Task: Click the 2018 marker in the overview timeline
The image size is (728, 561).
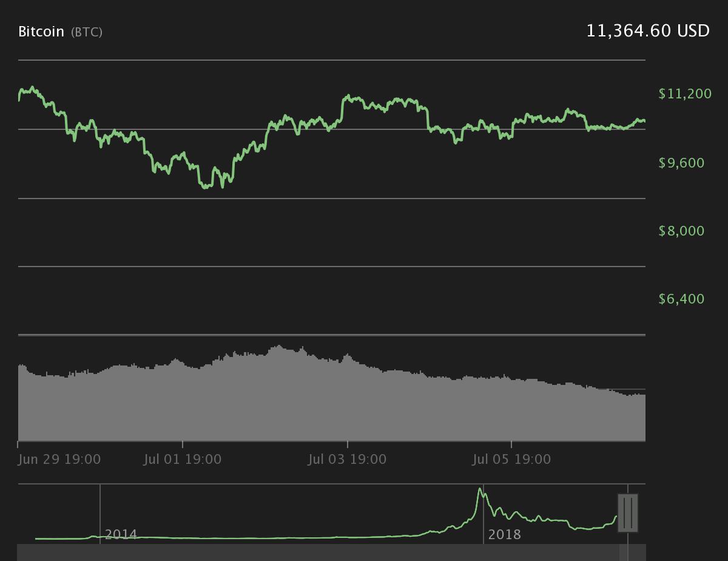Action: pos(505,534)
